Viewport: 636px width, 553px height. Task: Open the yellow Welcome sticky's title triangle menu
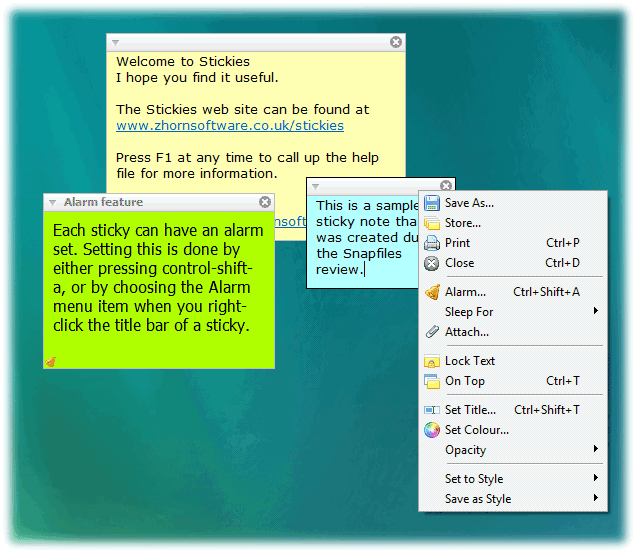(x=115, y=43)
